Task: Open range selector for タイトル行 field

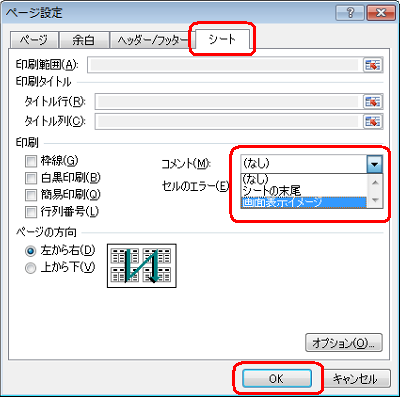Action: (373, 102)
